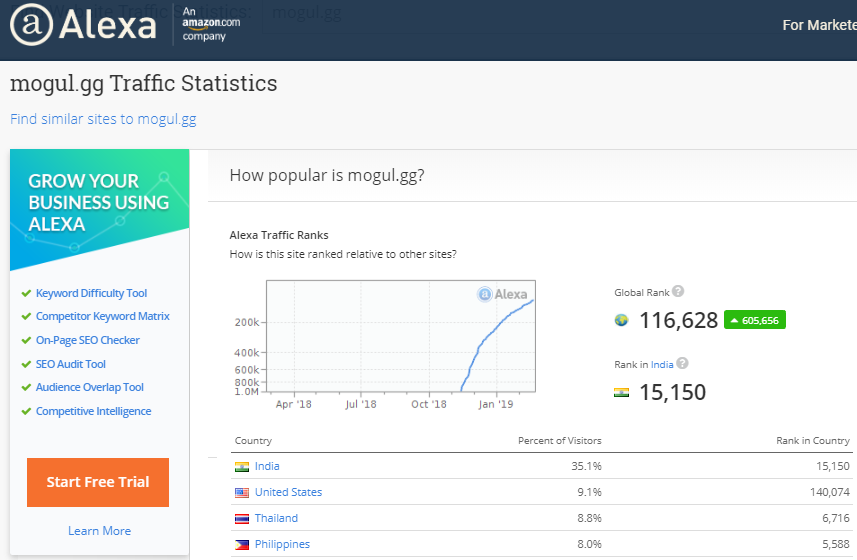Click the India rank value 15,150 large text
Screen dimensions: 857x560
coord(672,392)
